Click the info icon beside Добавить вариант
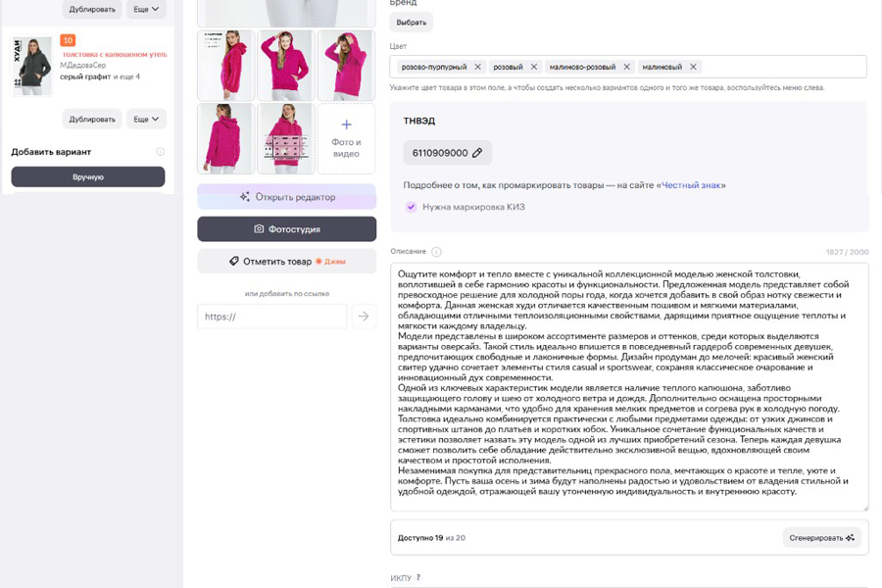The image size is (882, 588). (x=161, y=152)
